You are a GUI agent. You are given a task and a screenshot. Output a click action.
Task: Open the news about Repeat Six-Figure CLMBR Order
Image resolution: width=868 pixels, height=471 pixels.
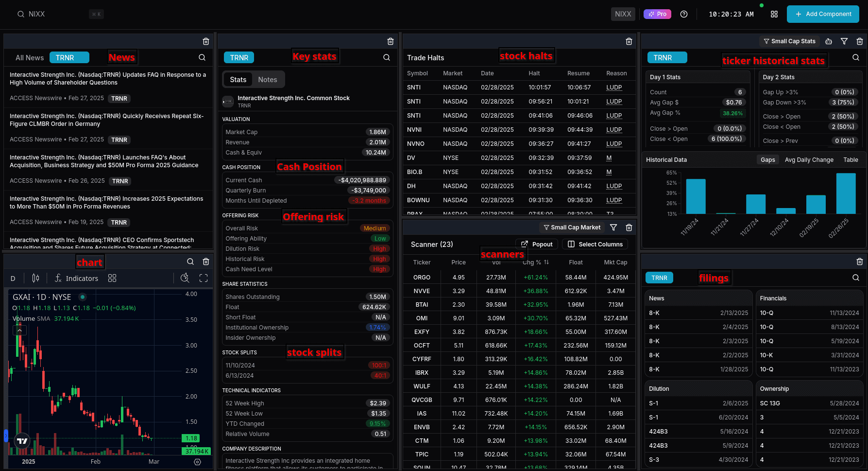tap(107, 120)
